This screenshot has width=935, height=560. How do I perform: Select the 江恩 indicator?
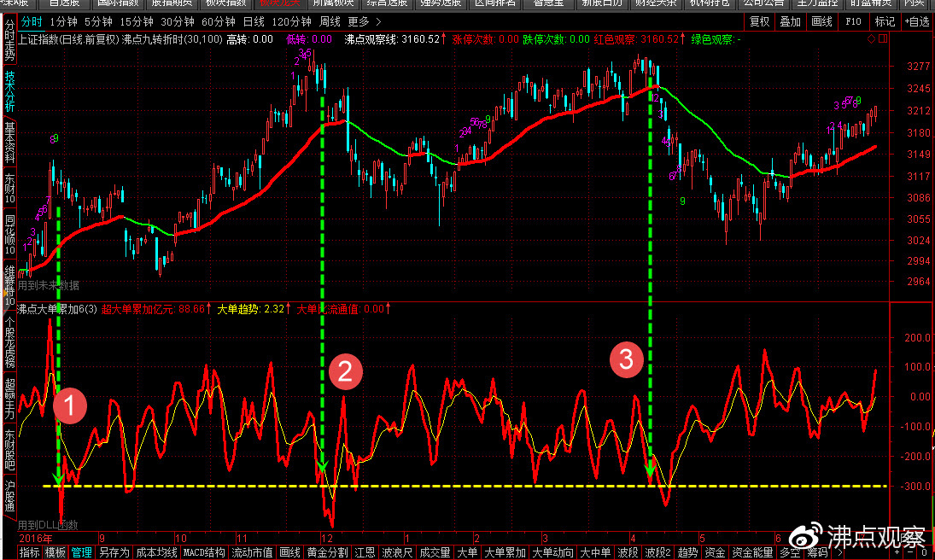365,553
